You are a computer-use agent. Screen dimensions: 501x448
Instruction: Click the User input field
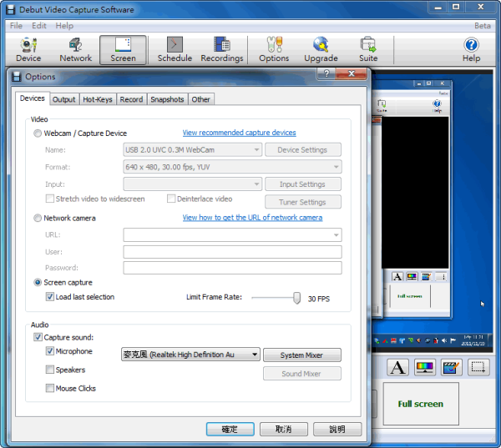tap(232, 252)
